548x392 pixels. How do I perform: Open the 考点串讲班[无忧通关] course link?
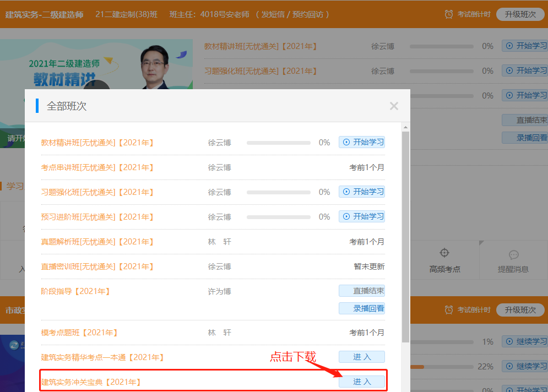tap(97, 167)
